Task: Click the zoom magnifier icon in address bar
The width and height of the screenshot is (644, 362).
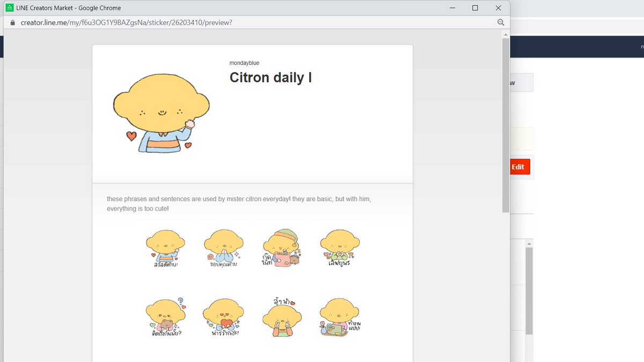Action: [x=501, y=23]
